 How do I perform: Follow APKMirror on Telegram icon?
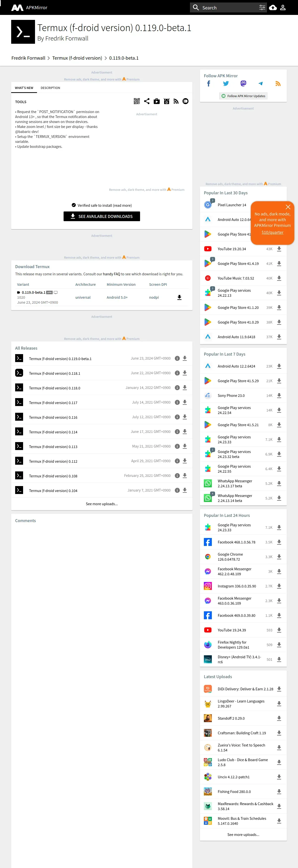point(261,83)
